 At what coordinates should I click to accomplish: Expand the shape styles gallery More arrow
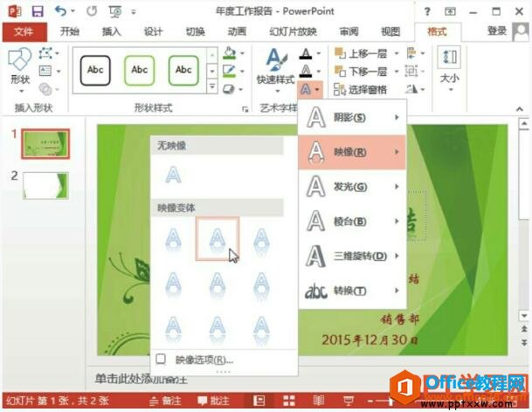[212, 86]
